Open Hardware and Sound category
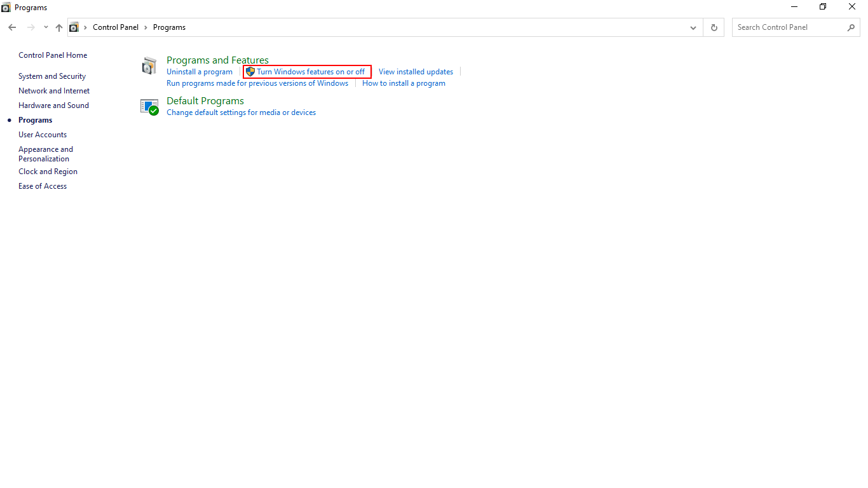The image size is (868, 488). pyautogui.click(x=53, y=105)
